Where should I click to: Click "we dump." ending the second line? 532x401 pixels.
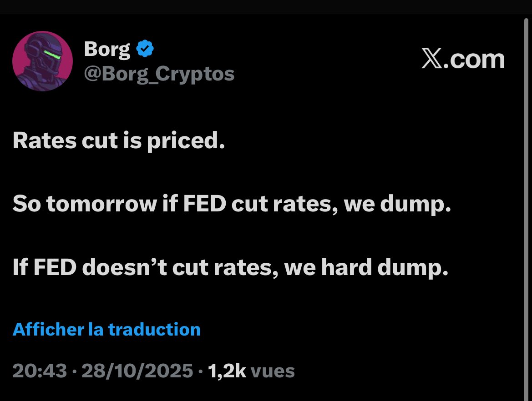click(x=397, y=205)
